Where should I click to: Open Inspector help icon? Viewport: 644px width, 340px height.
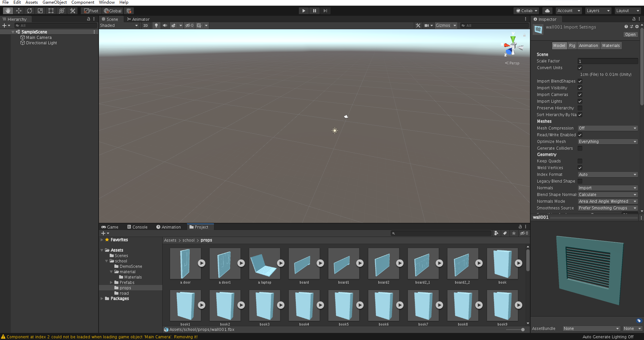[626, 27]
